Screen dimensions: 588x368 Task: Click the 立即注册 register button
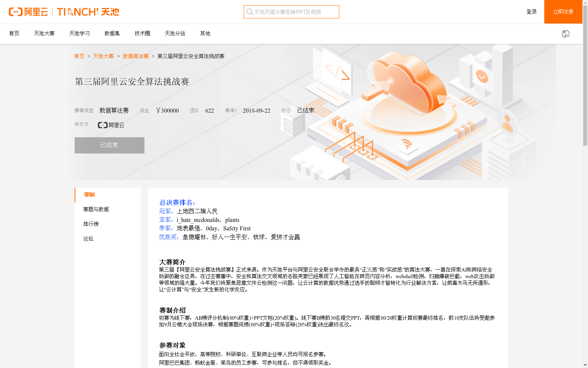[x=563, y=12]
